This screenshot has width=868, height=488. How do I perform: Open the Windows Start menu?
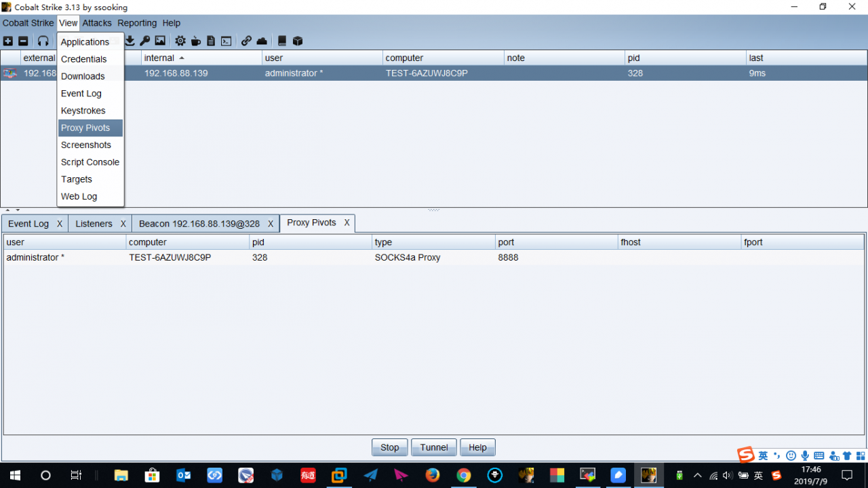pos(14,475)
